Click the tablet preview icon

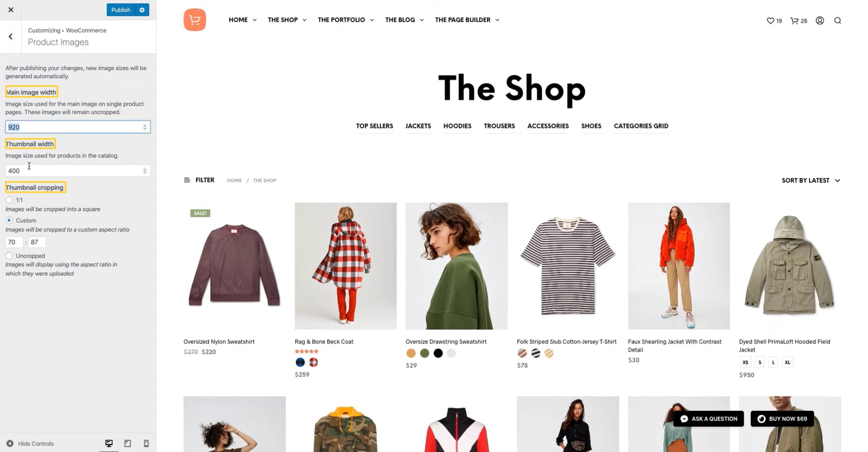click(x=127, y=443)
